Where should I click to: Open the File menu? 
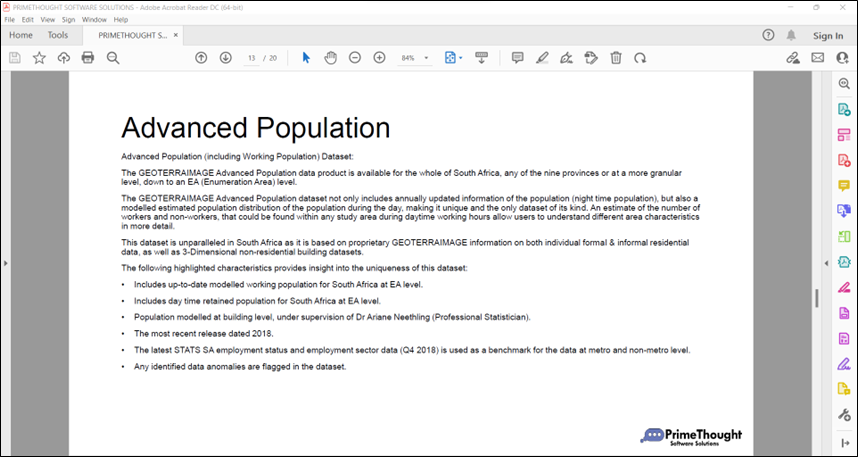click(9, 20)
